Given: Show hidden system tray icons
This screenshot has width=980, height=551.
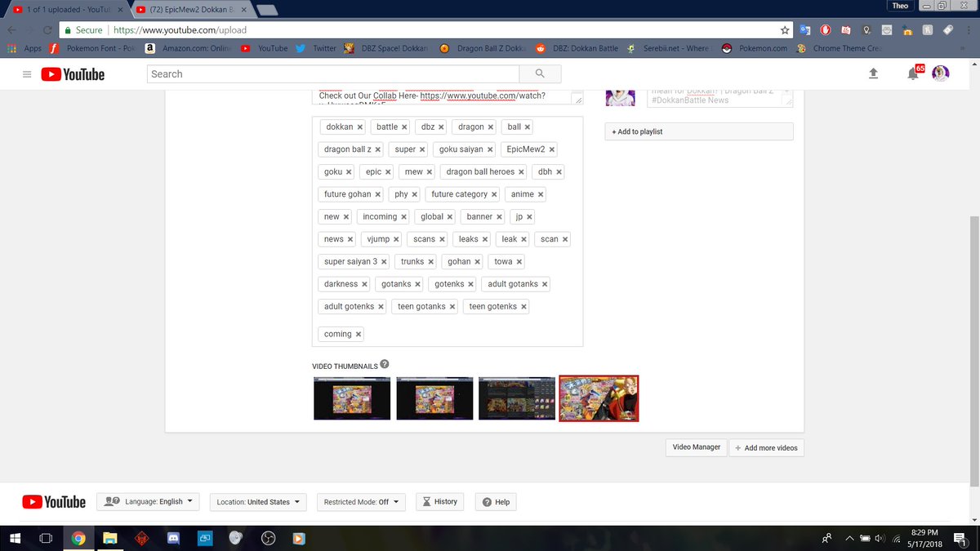Looking at the screenshot, I should pos(849,538).
